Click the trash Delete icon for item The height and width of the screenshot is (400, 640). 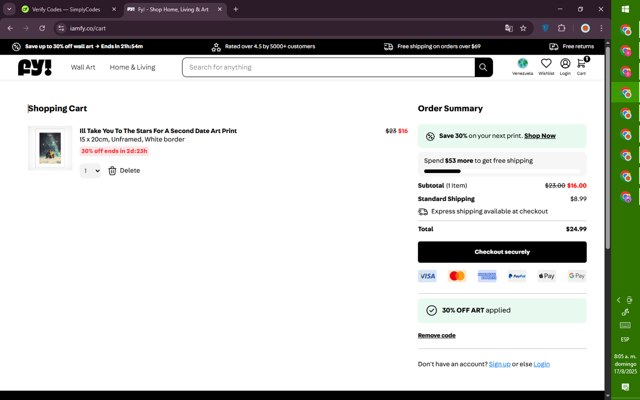click(x=112, y=171)
